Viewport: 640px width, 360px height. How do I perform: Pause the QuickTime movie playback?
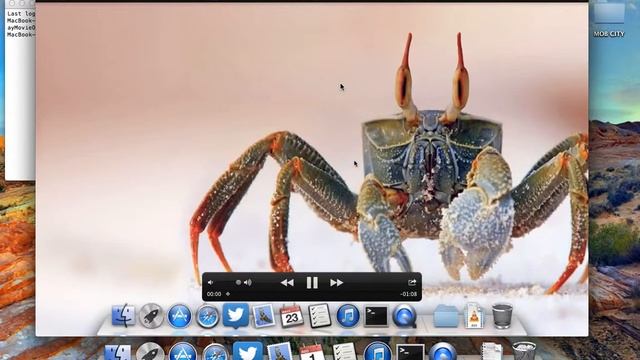point(312,282)
